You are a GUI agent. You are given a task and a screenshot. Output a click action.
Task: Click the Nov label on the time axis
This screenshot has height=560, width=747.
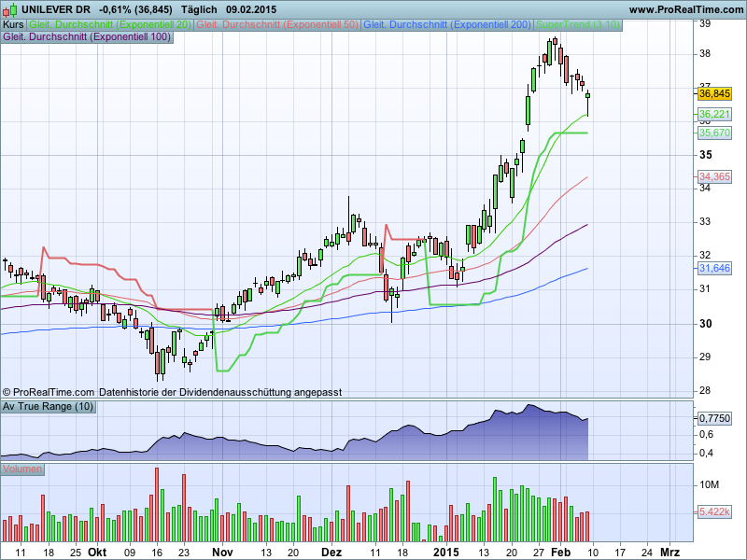tap(222, 553)
